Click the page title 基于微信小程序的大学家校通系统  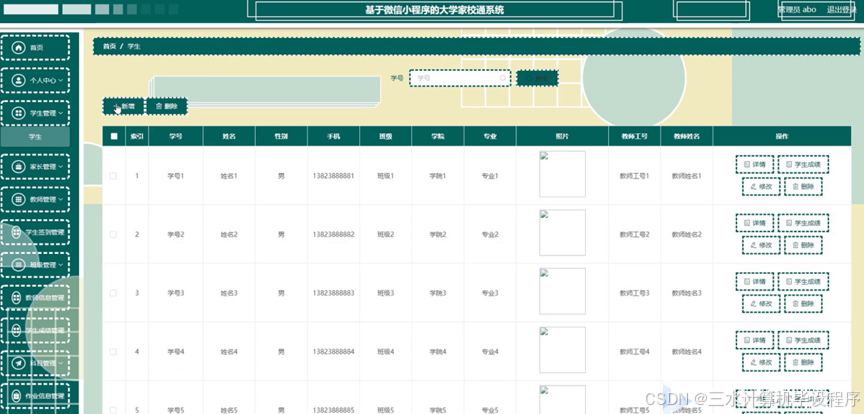tap(434, 9)
